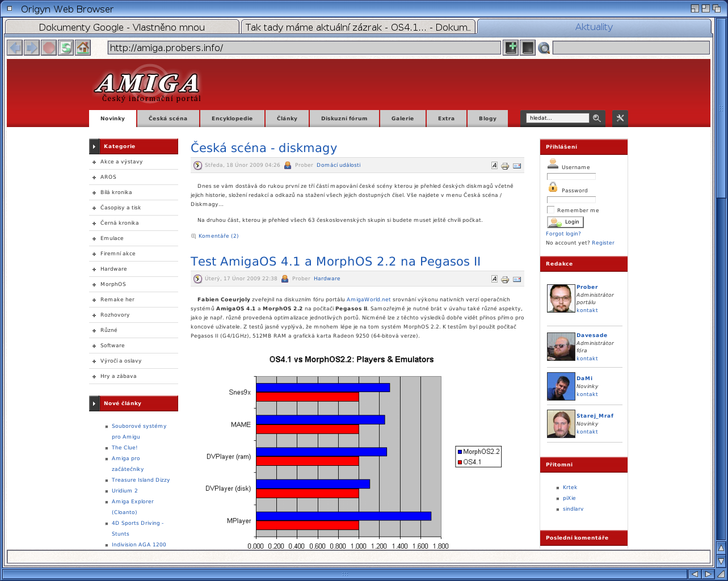728x581 pixels.
Task: Click into the Username input field
Action: pyautogui.click(x=571, y=176)
